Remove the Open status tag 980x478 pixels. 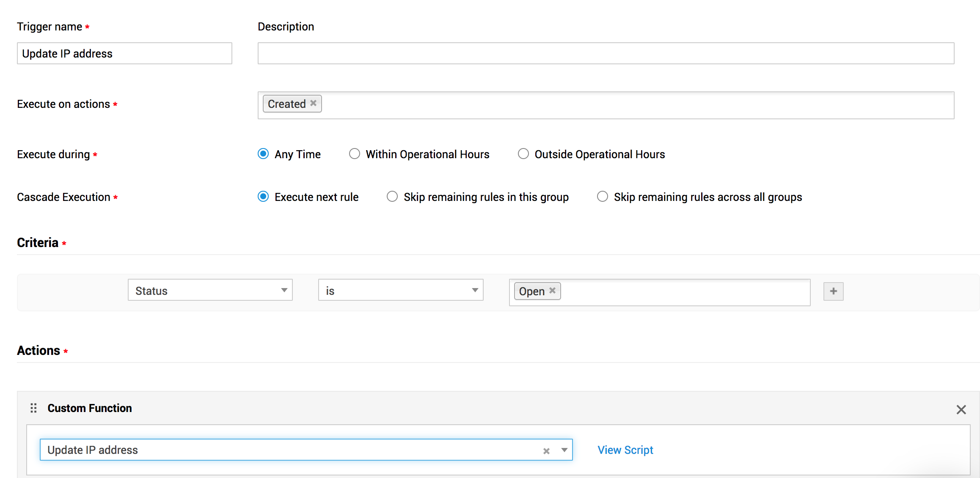552,291
